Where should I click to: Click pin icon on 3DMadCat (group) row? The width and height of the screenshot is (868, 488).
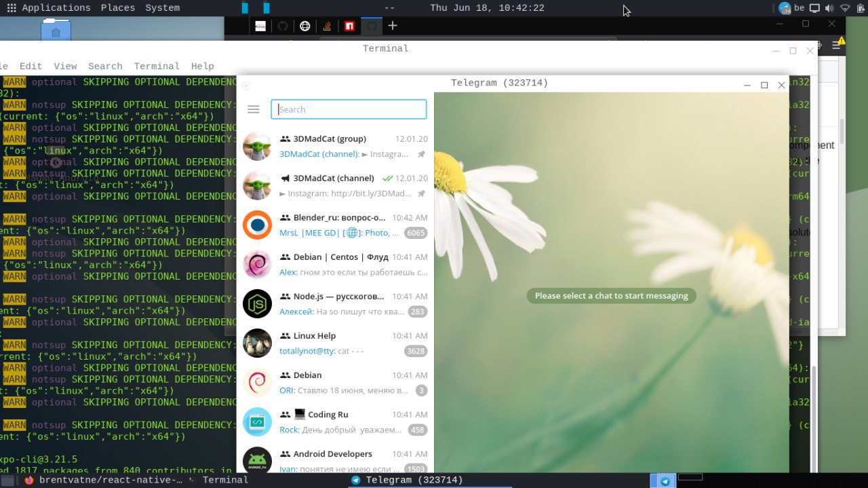pyautogui.click(x=421, y=154)
